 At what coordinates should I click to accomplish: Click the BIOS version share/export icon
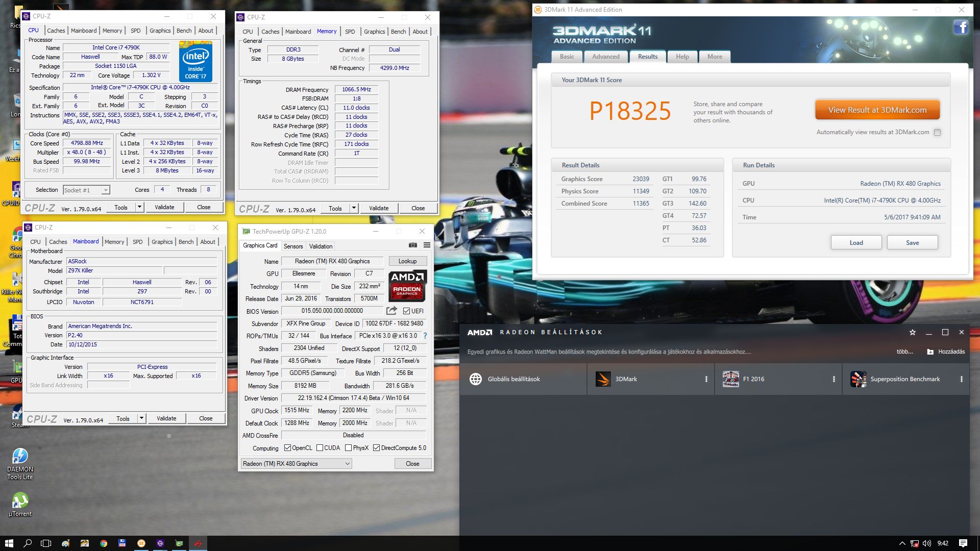click(391, 311)
